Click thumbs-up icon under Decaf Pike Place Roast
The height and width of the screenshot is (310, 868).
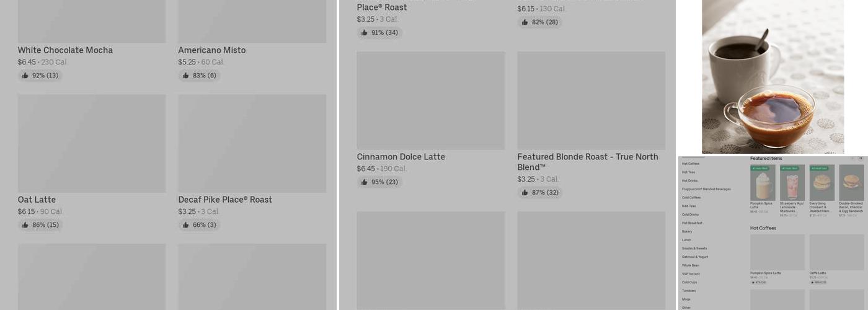click(185, 225)
